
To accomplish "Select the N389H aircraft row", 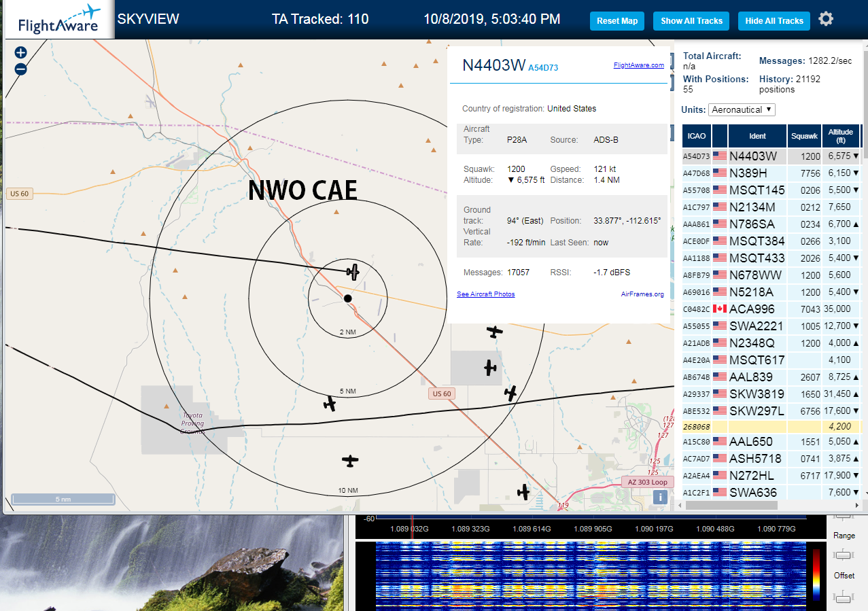I will pos(771,173).
